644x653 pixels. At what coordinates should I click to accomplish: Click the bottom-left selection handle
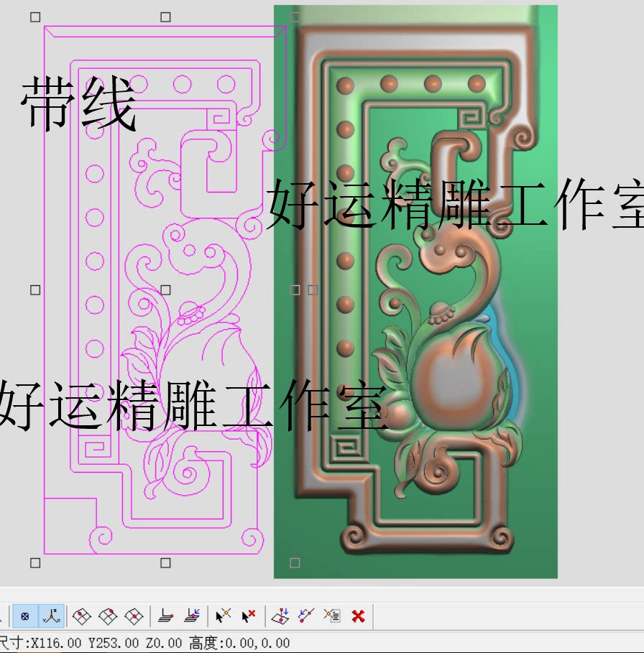click(35, 563)
